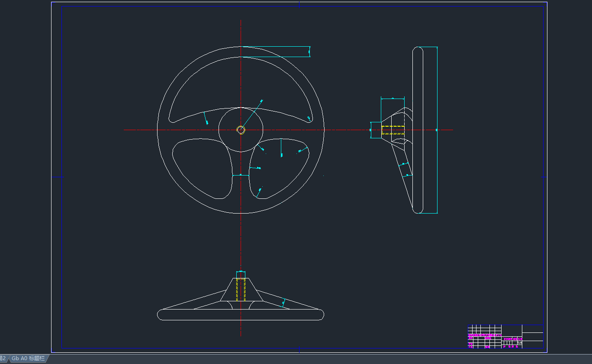
Task: Switch to the Gb A0 标题栏 layout tab
Action: 28,358
